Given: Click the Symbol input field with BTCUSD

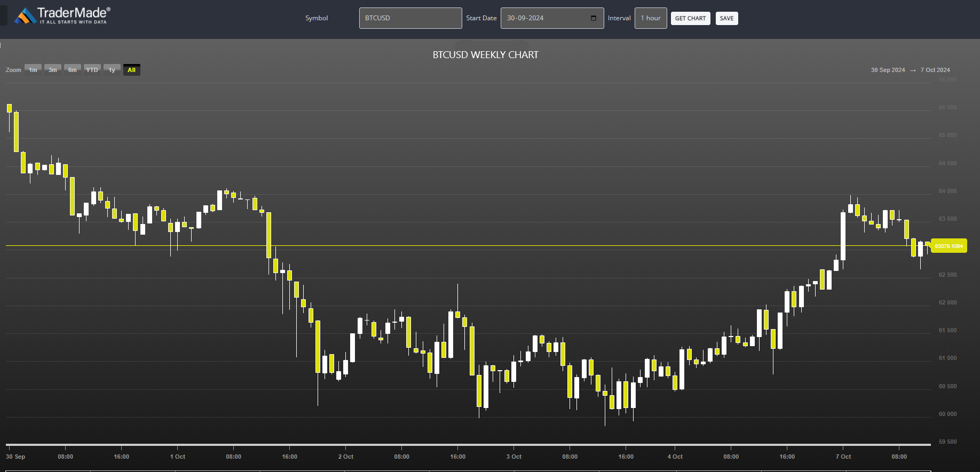Looking at the screenshot, I should 410,18.
